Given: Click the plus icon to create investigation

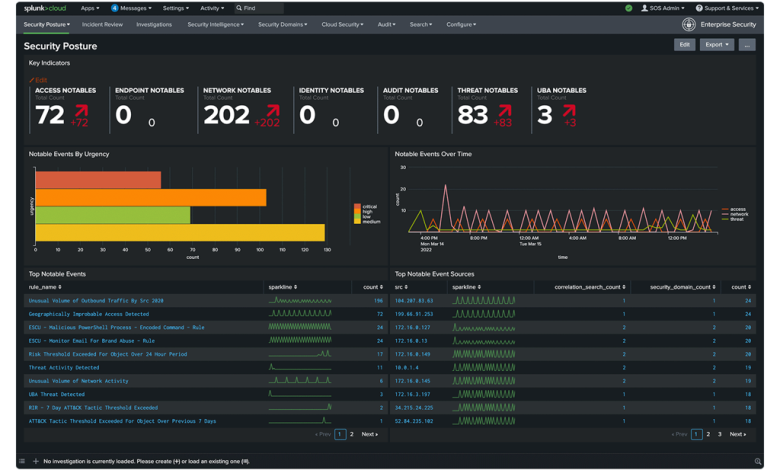Looking at the screenshot, I should (x=35, y=461).
